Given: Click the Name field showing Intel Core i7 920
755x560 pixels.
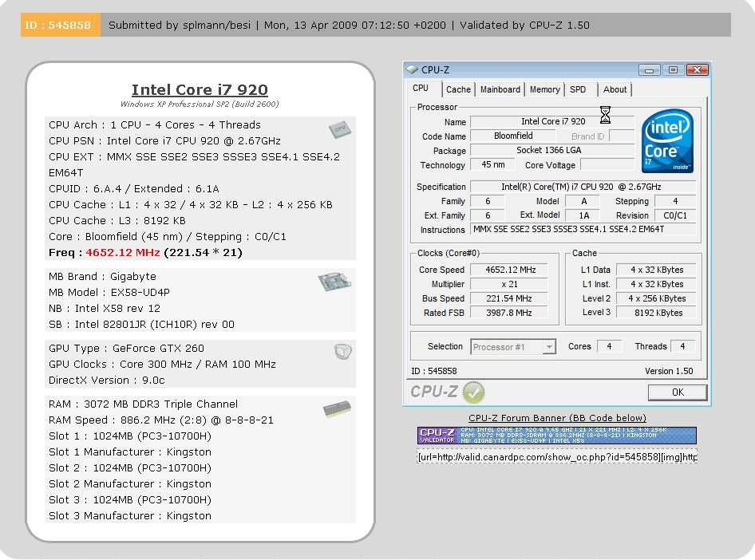Looking at the screenshot, I should point(552,122).
